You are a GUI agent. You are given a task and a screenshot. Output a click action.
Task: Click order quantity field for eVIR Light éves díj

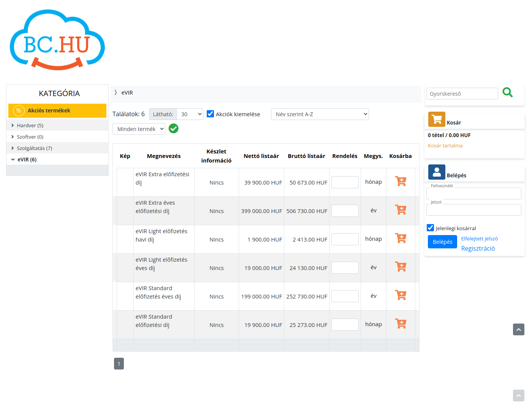coord(345,268)
